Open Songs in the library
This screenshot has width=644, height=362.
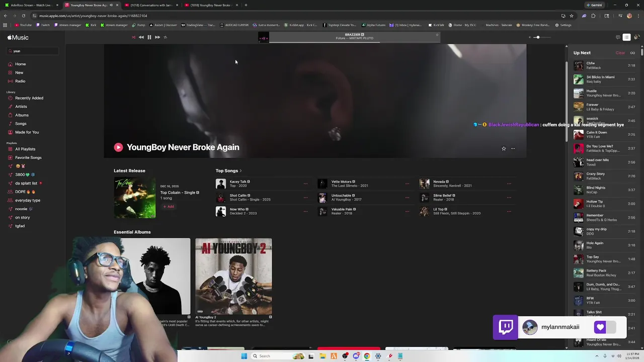pos(21,124)
